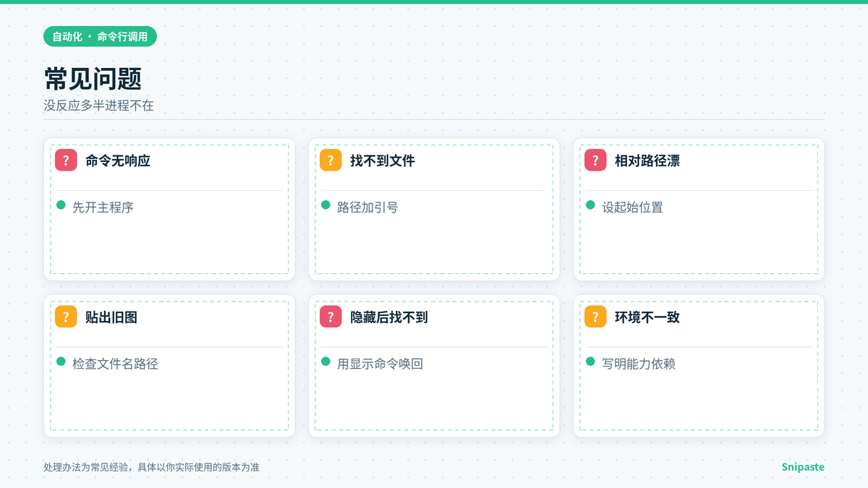Click the subtitle 没反应多半进程不在
868x488 pixels.
coord(98,106)
